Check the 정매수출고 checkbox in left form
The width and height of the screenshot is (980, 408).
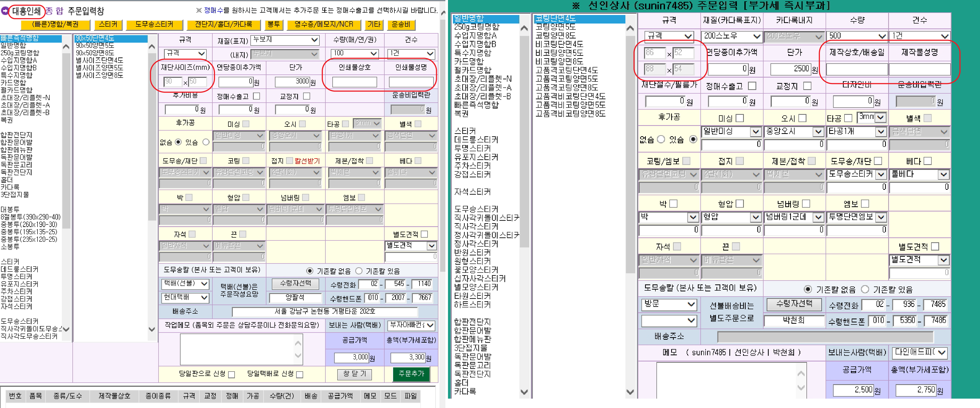[256, 96]
